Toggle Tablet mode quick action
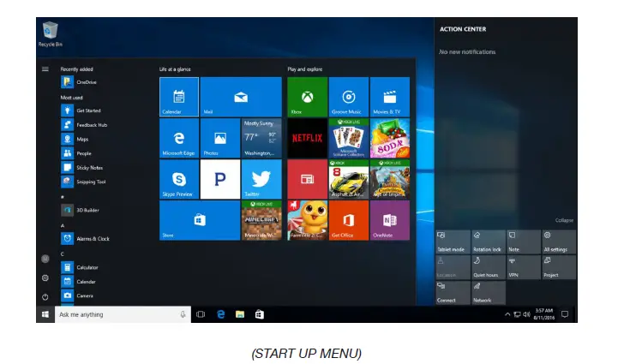 click(453, 242)
